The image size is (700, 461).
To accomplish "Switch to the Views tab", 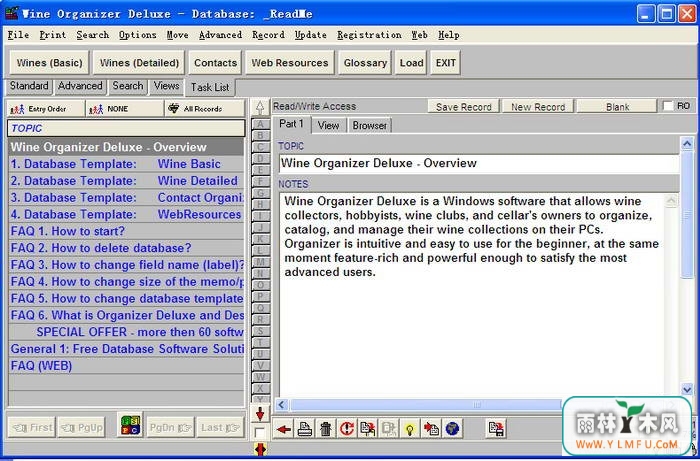I will (167, 86).
